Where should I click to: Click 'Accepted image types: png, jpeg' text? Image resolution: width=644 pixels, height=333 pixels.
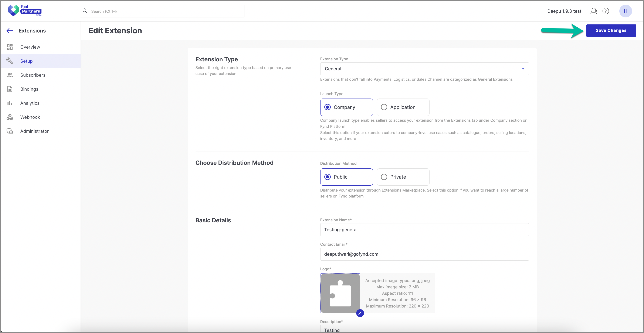[397, 281]
